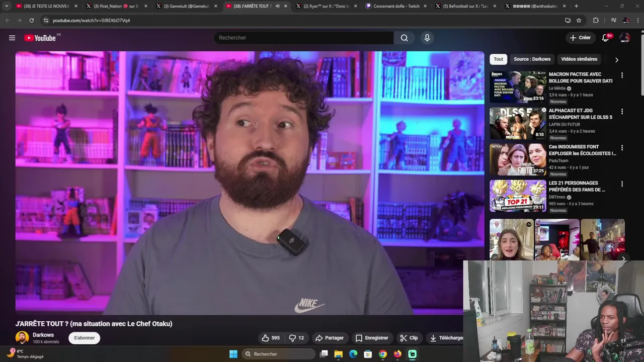Viewport: 644px width, 362px height.
Task: Select the Tout filter chip
Action: (498, 59)
